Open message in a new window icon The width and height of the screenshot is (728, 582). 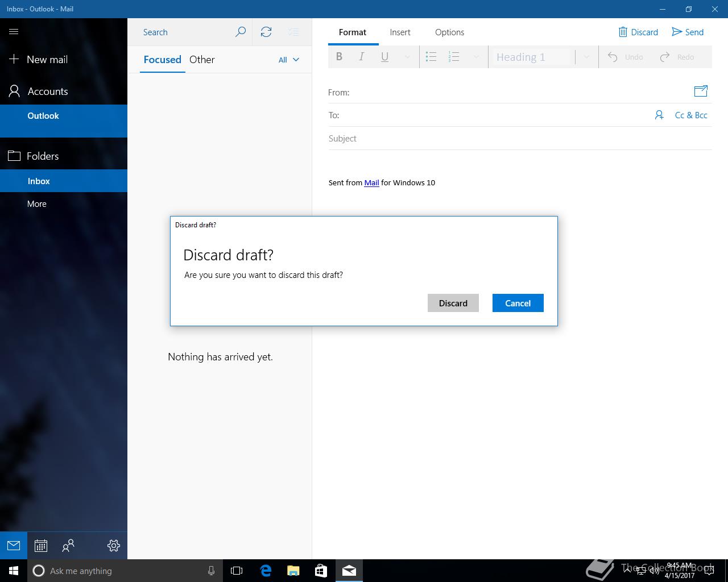point(701,91)
